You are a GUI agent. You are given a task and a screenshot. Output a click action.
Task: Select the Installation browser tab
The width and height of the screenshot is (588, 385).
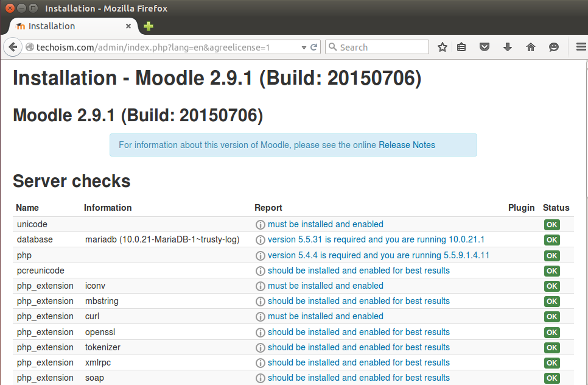pos(73,26)
